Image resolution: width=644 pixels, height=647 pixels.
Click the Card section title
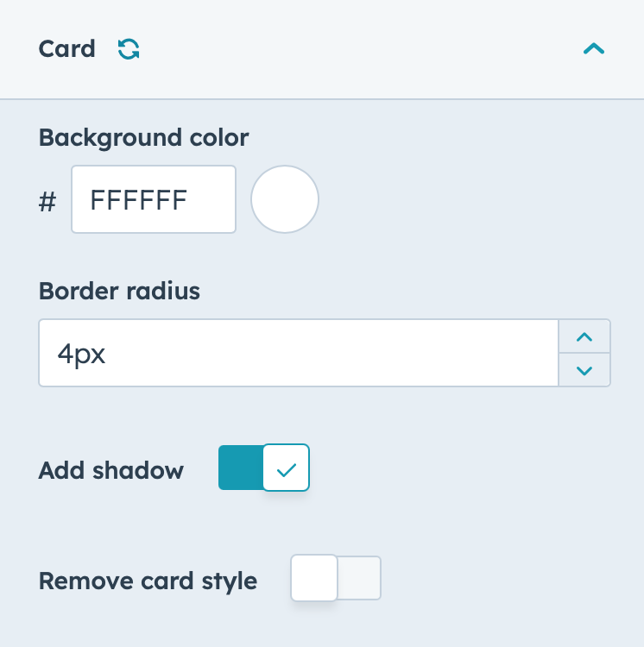pos(66,49)
